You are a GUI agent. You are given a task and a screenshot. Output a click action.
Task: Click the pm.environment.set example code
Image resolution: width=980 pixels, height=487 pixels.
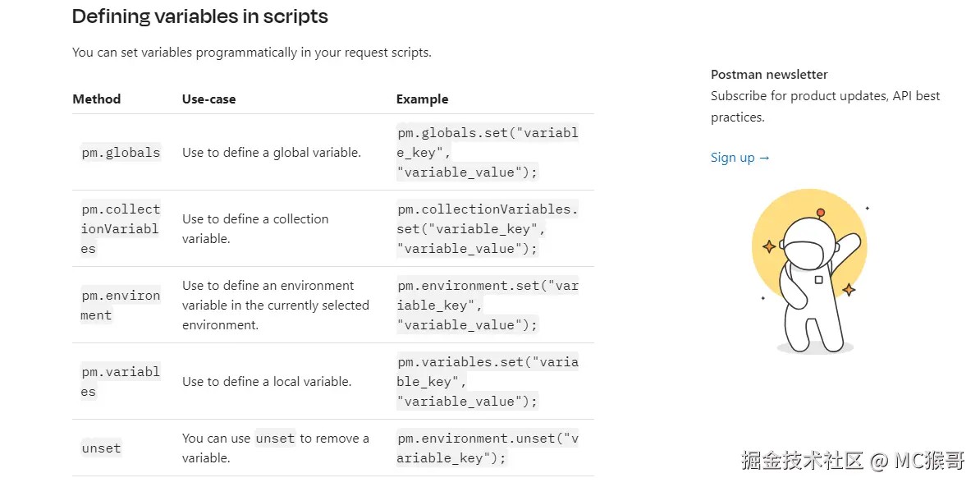(x=488, y=306)
